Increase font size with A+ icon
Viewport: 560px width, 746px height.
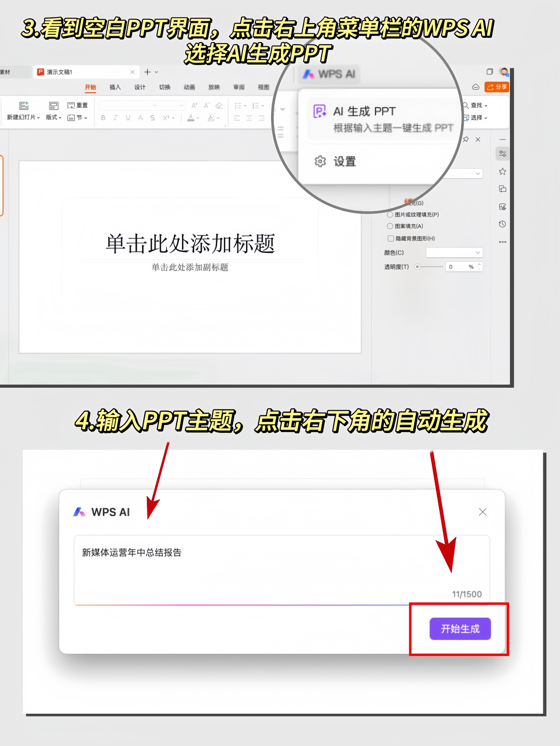coord(194,105)
